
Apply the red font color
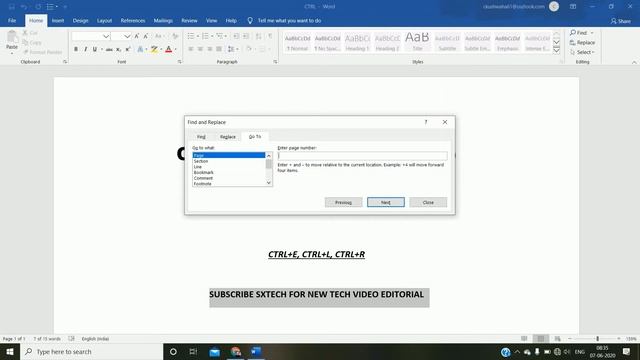169,49
